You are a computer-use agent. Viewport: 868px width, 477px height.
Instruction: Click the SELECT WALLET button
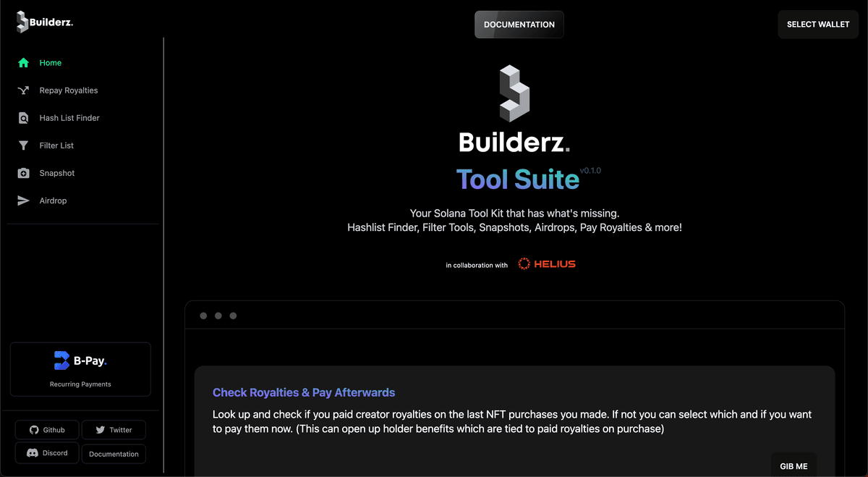817,24
